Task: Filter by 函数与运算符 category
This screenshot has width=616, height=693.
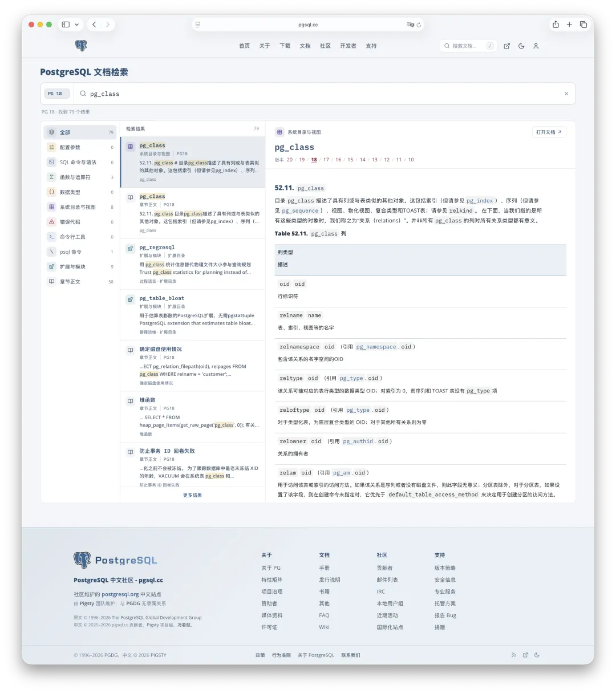Action: (x=80, y=177)
